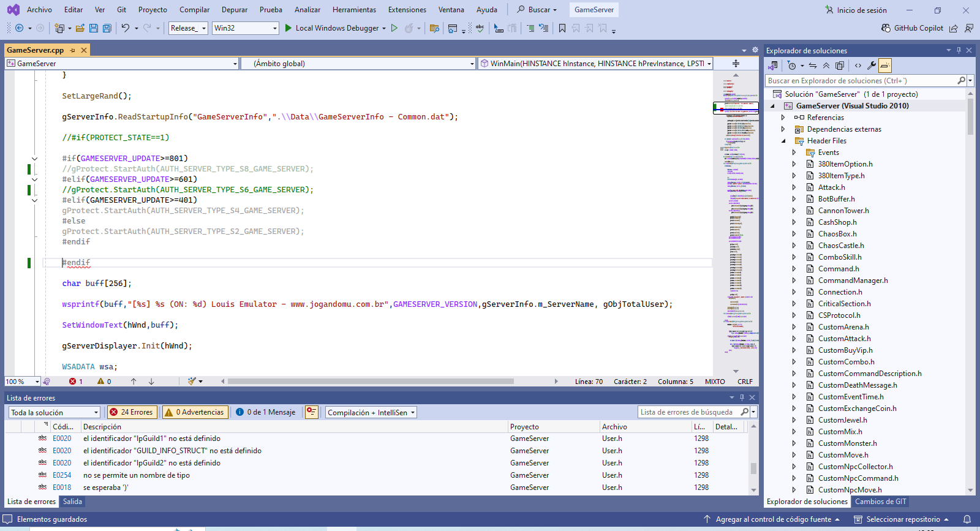Click Sync with Active Document icon
This screenshot has height=531, width=980.
pyautogui.click(x=813, y=66)
